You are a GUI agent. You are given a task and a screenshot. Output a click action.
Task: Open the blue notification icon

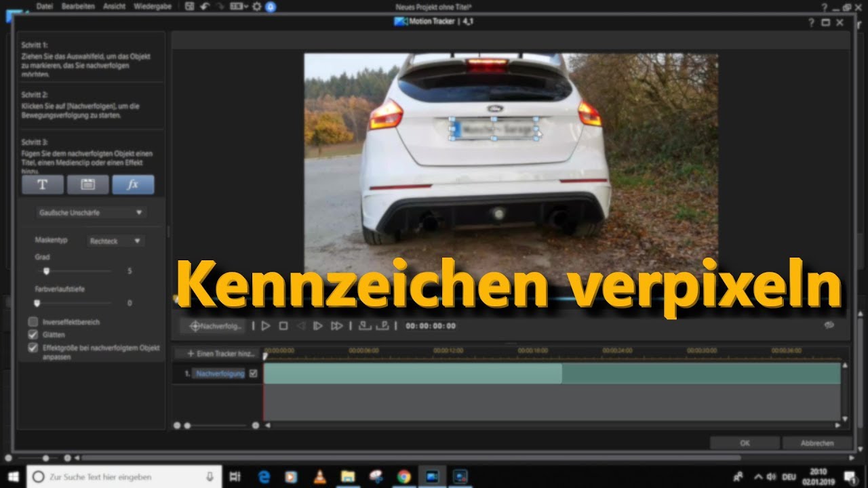click(x=270, y=6)
